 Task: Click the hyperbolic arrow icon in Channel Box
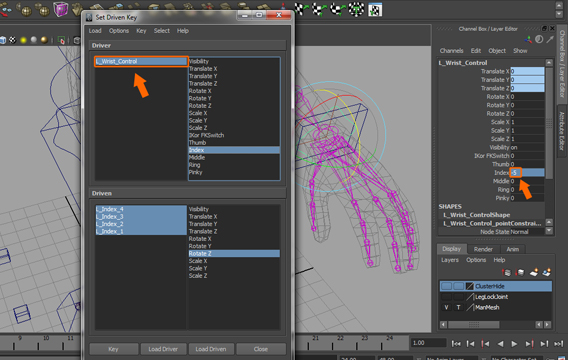pos(550,39)
